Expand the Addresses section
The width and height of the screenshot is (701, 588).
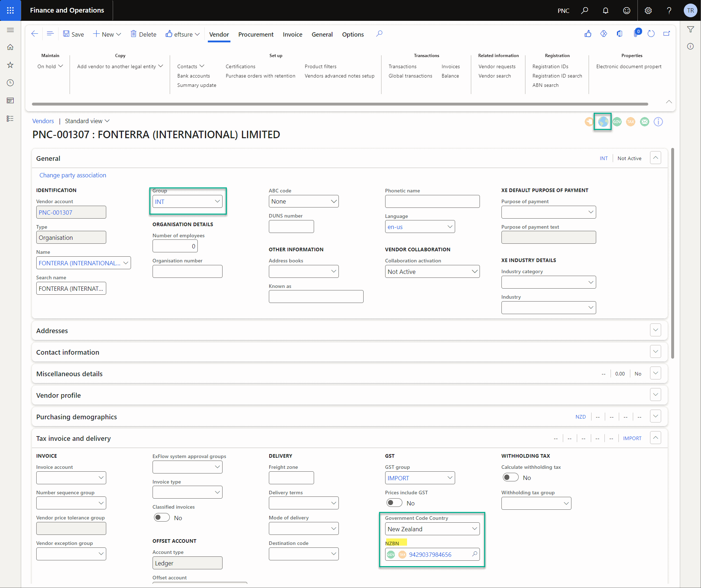655,330
